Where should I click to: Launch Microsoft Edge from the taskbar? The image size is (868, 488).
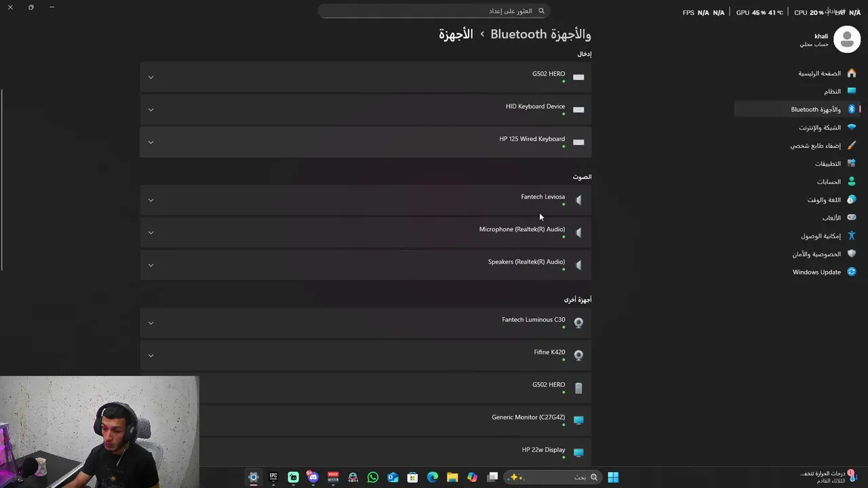point(433,477)
